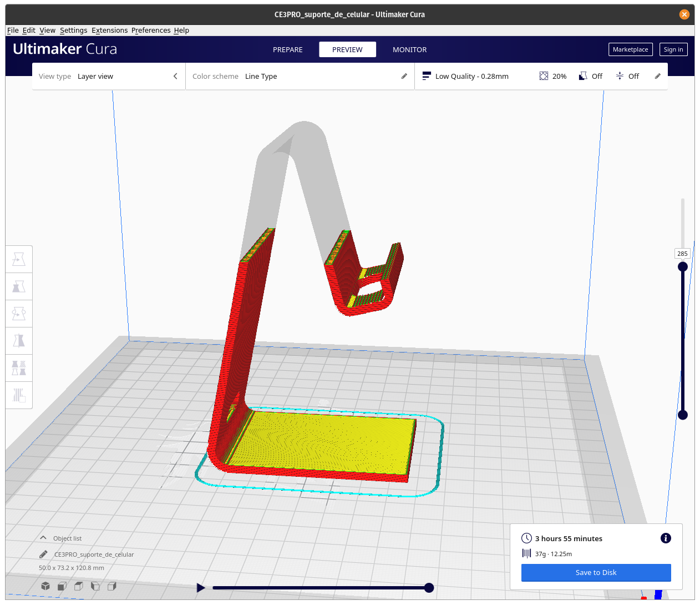
Task: Open the Preferences menu
Action: (x=151, y=31)
